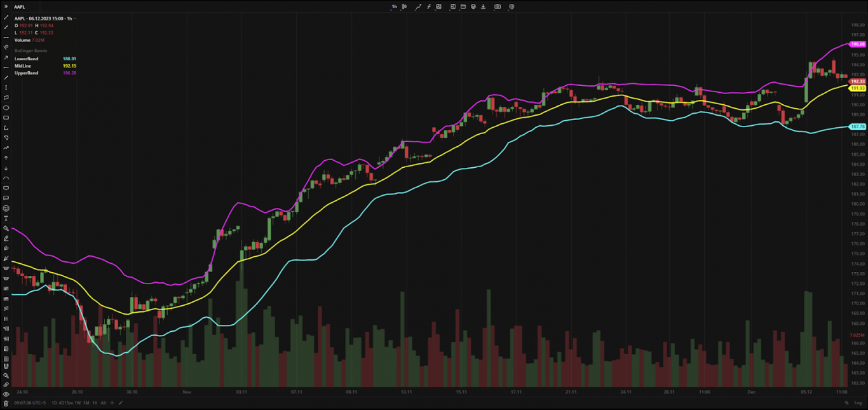
Task: Collapse the AAPL legend using its chevron
Action: pyautogui.click(x=74, y=18)
